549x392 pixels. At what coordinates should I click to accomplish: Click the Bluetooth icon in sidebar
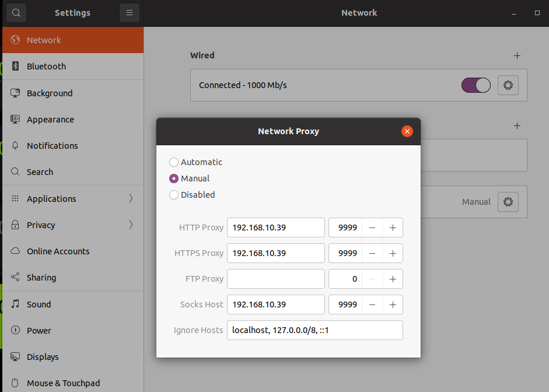pyautogui.click(x=15, y=66)
